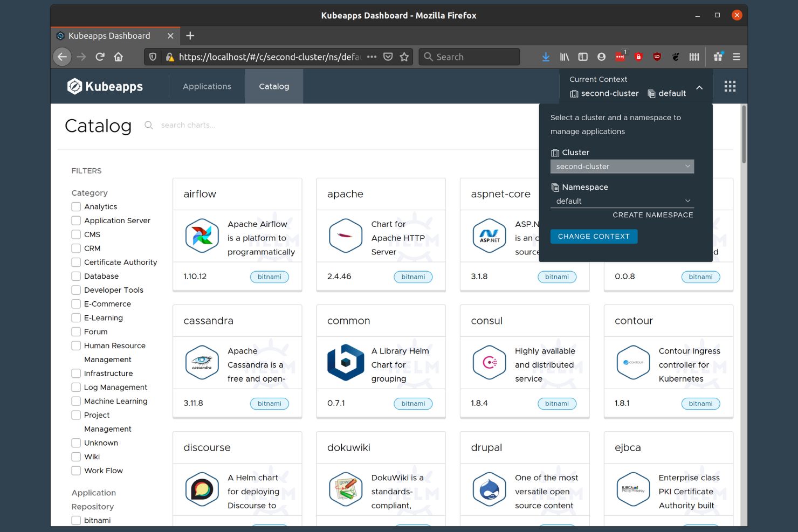The image size is (798, 532).
Task: Open the Namespace dropdown default
Action: pos(622,201)
